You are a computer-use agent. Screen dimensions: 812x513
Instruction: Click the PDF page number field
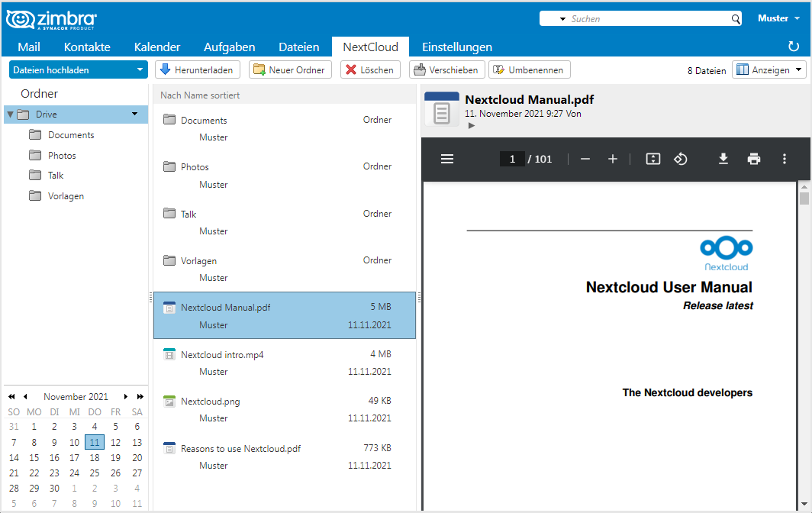tap(512, 159)
